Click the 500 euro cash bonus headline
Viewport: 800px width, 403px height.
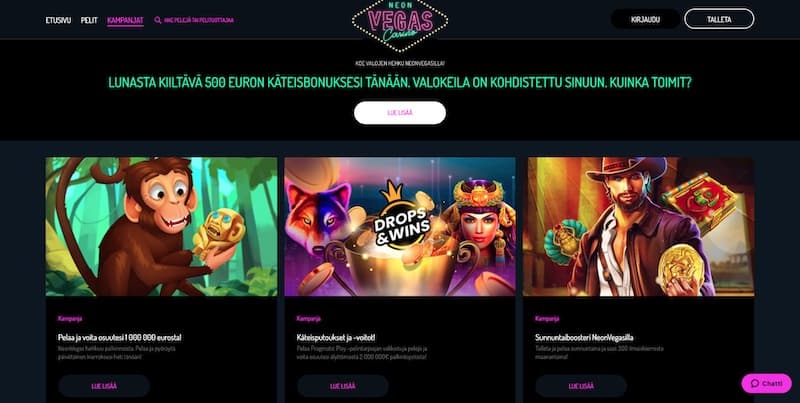[399, 83]
